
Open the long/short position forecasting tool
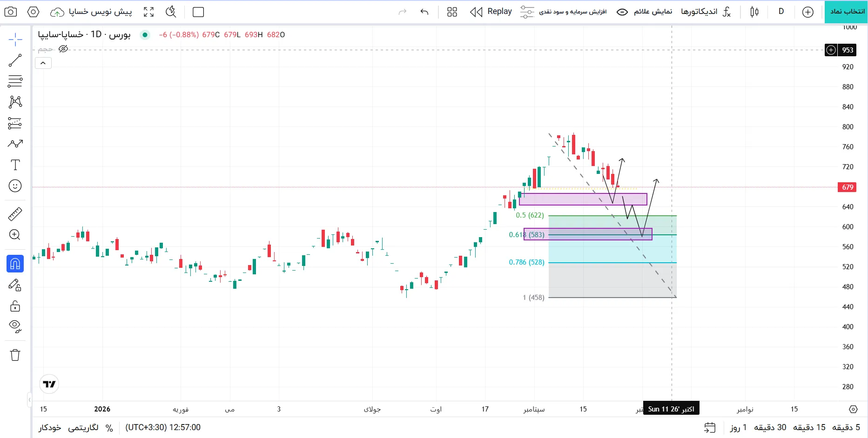tap(15, 123)
